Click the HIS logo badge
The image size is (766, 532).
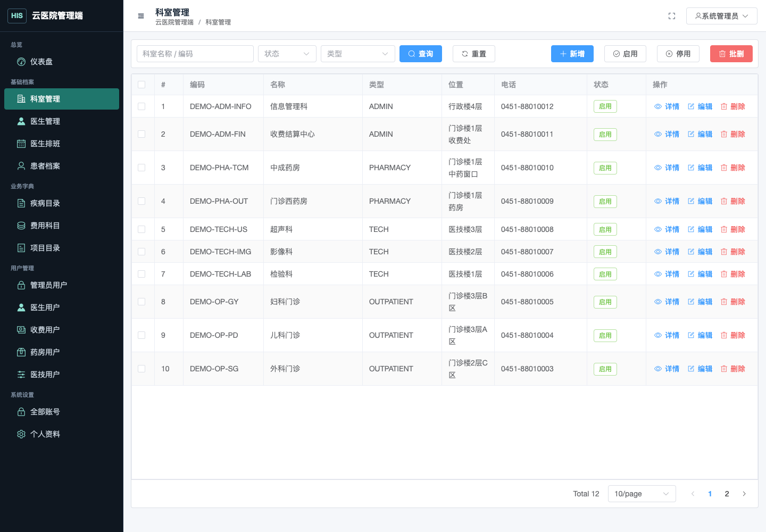(17, 16)
